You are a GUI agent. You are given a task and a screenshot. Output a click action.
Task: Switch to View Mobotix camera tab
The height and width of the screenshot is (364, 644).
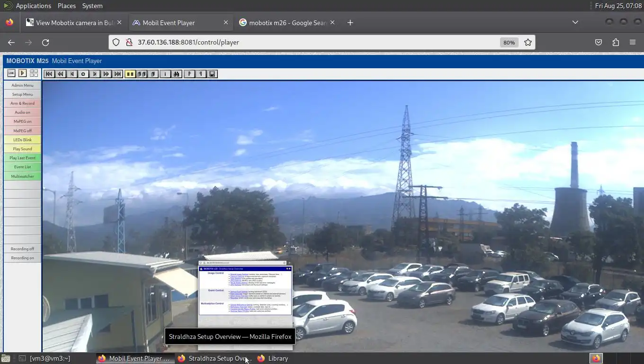click(x=74, y=23)
